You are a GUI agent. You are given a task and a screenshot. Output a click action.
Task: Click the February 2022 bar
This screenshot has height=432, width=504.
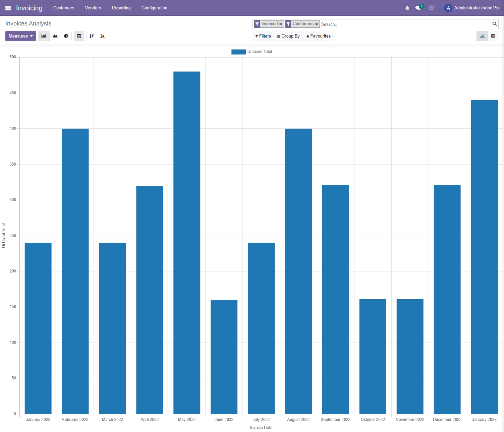(75, 271)
